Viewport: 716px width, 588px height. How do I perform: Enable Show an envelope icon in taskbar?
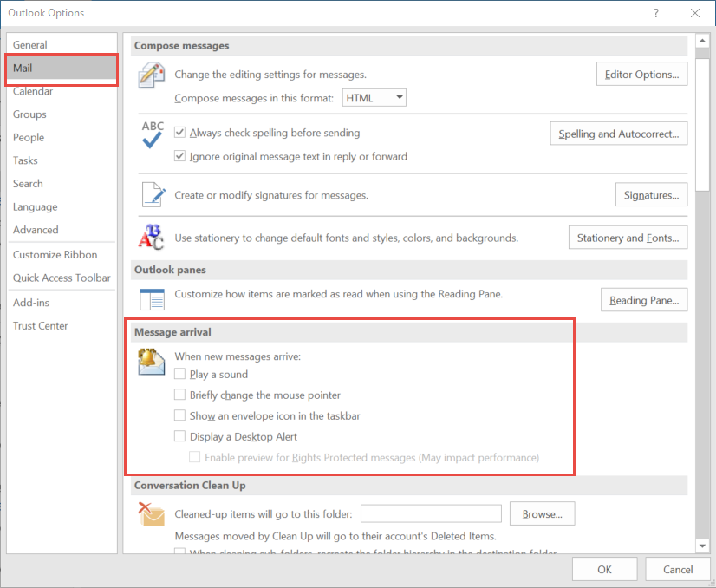pyautogui.click(x=180, y=415)
